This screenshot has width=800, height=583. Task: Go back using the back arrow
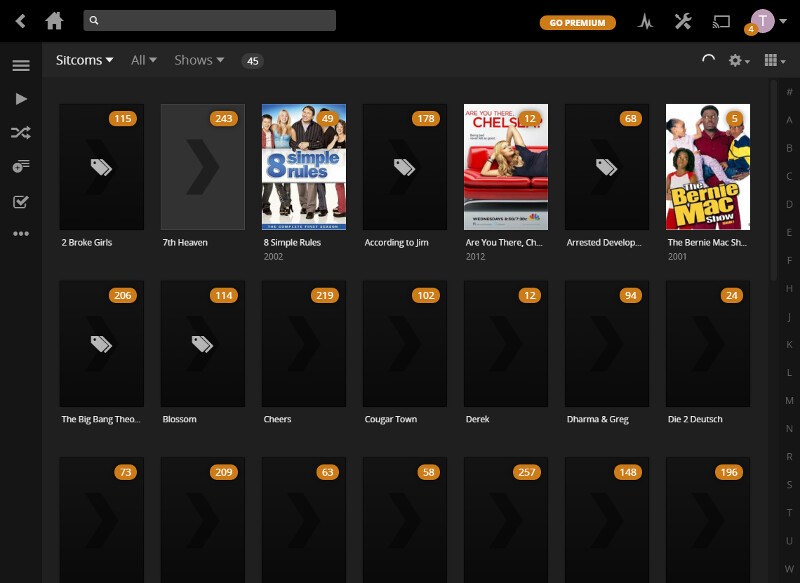click(x=20, y=21)
